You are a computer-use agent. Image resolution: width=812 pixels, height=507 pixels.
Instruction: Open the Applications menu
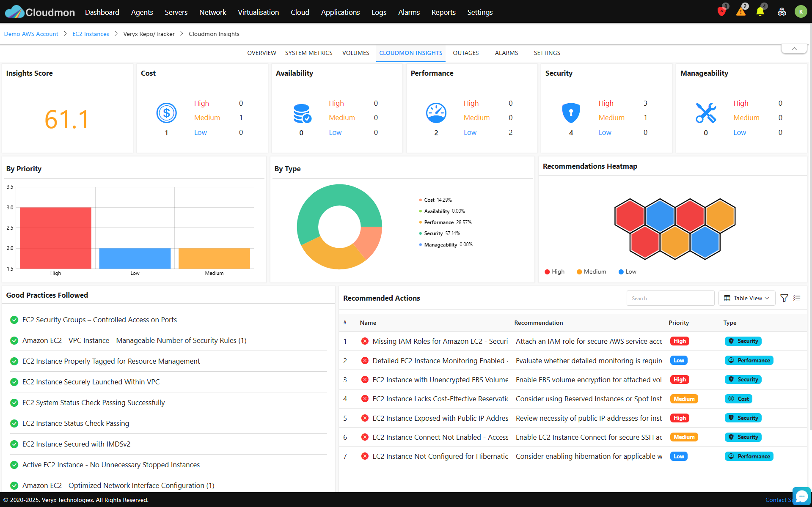[340, 12]
